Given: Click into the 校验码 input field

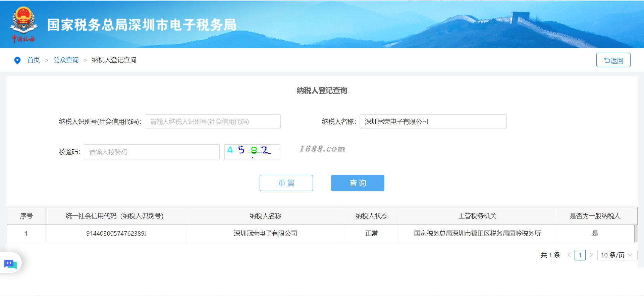Looking at the screenshot, I should coord(152,152).
